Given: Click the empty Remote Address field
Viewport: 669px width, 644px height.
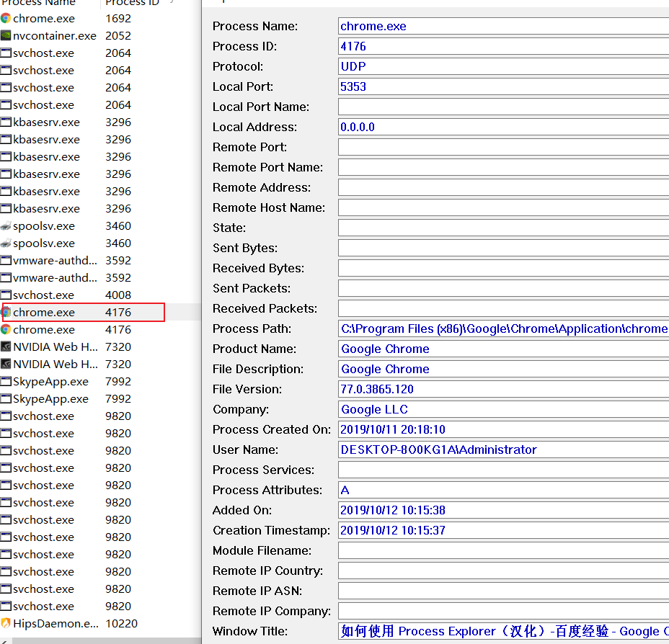Looking at the screenshot, I should (x=503, y=187).
